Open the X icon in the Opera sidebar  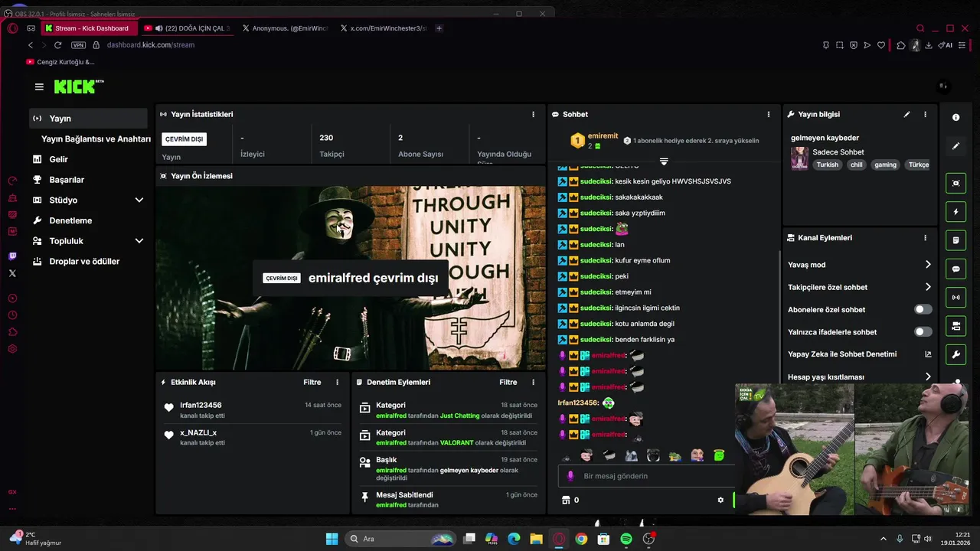point(12,273)
